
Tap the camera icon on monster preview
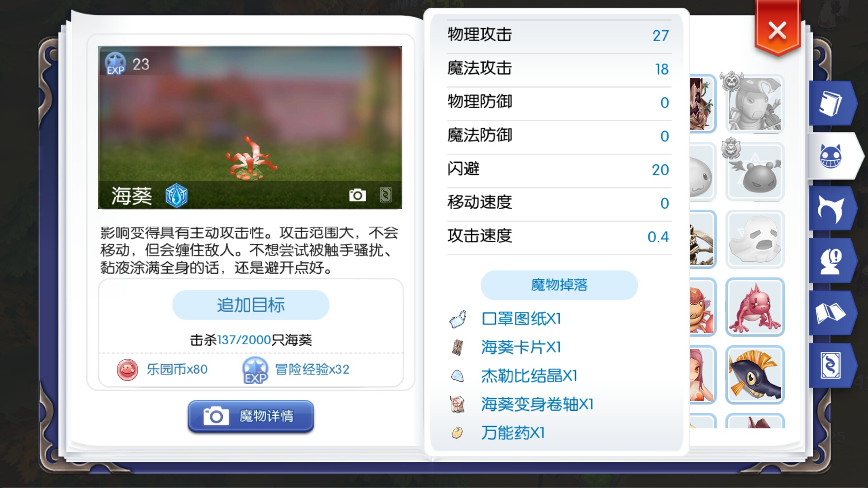(x=357, y=195)
